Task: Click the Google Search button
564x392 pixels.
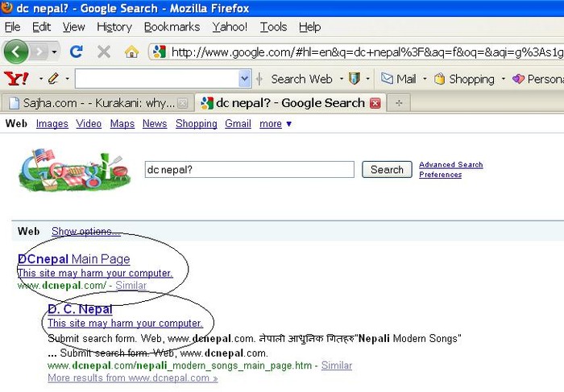Action: [x=387, y=170]
